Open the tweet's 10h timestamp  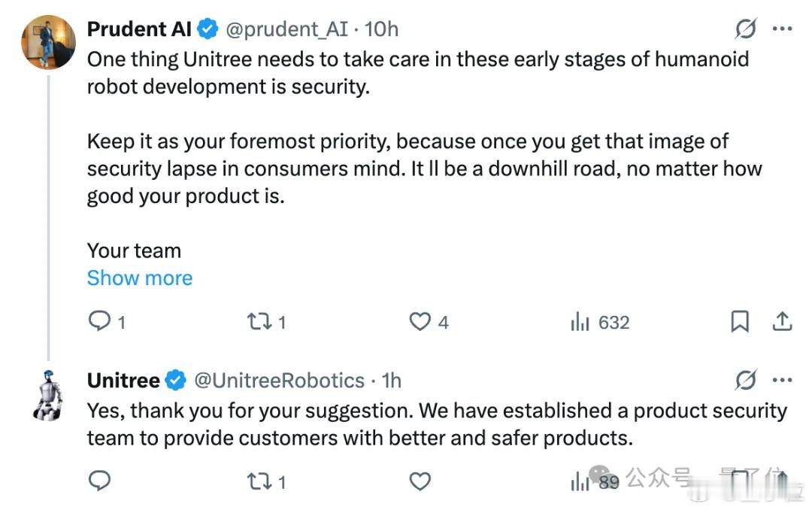[x=382, y=29]
